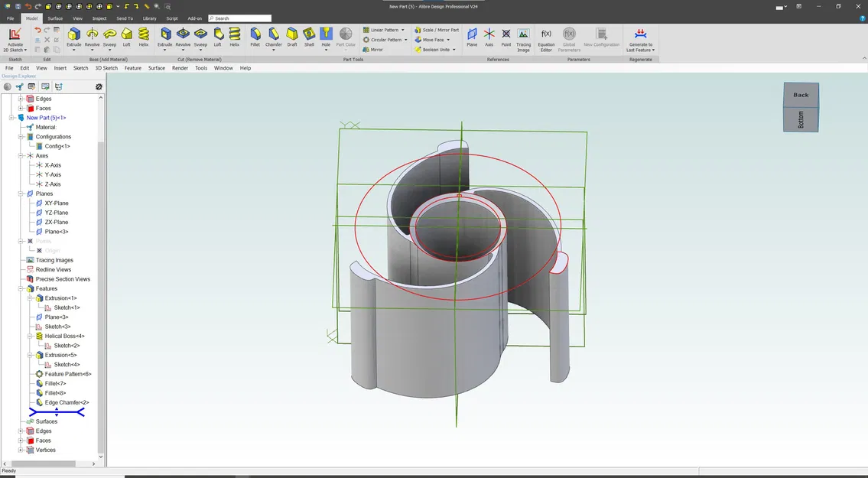Open the Equation Editor
The height and width of the screenshot is (478, 868).
click(546, 34)
